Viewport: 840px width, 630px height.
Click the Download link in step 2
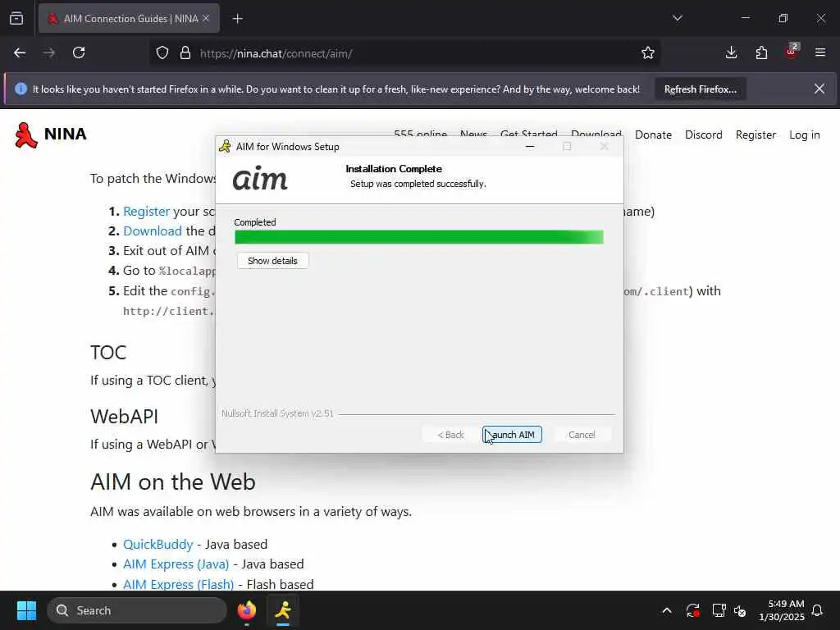pyautogui.click(x=152, y=231)
